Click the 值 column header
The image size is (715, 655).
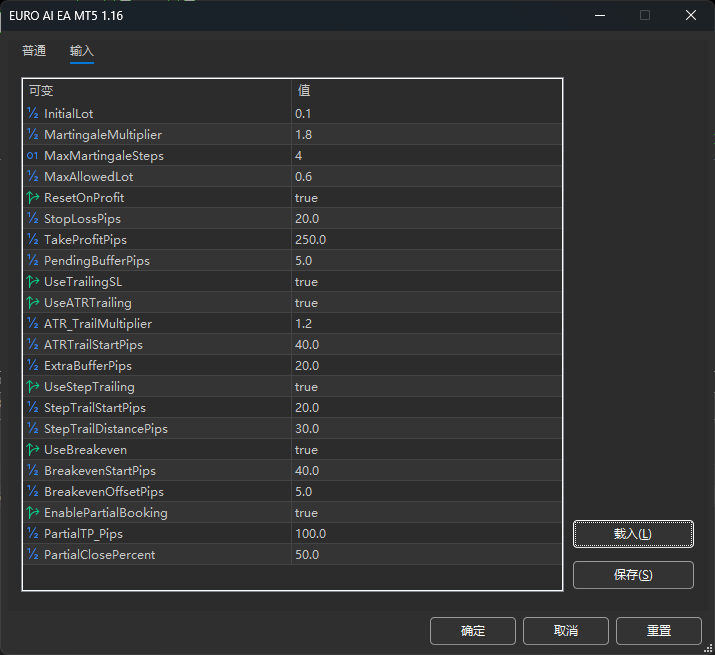(425, 91)
